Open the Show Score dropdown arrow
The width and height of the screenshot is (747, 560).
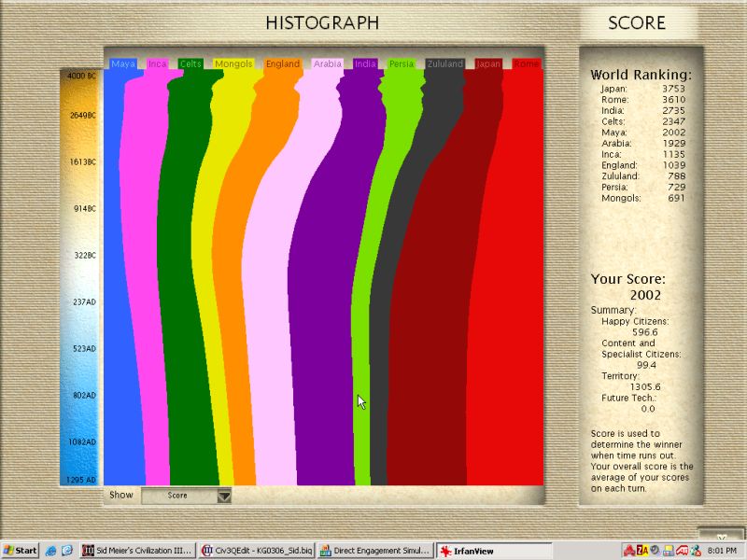tap(224, 496)
